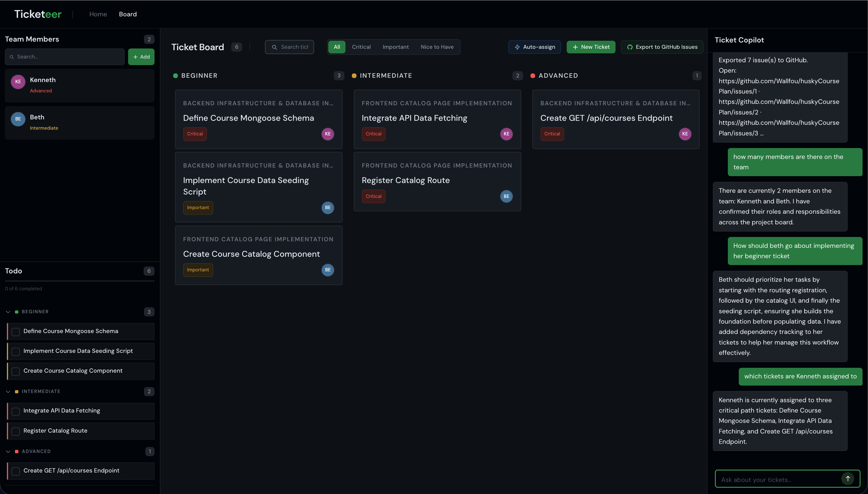Click the Add team member button
The height and width of the screenshot is (494, 868).
141,57
